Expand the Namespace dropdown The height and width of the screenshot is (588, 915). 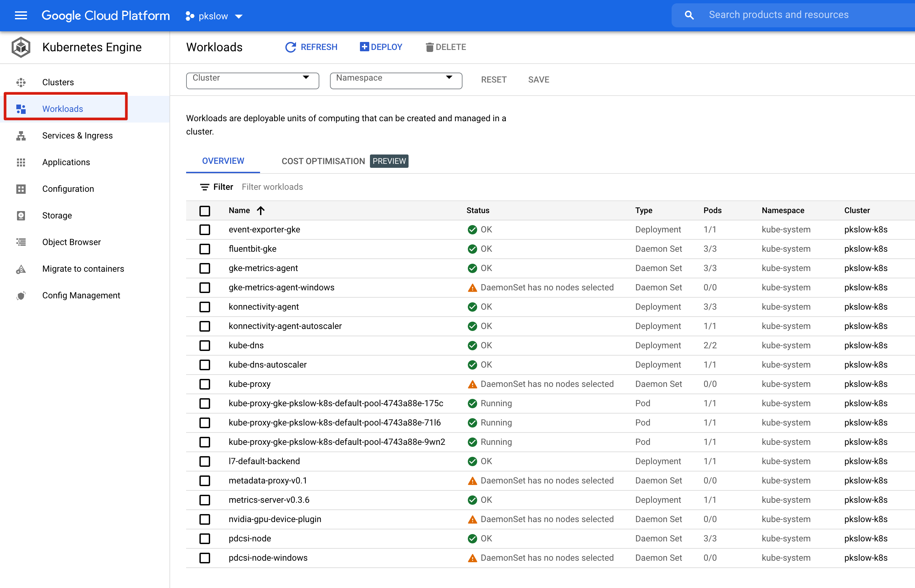396,80
